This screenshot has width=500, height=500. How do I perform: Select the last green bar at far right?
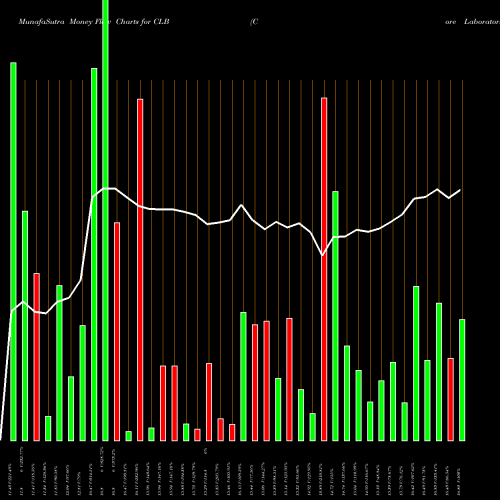[462, 380]
